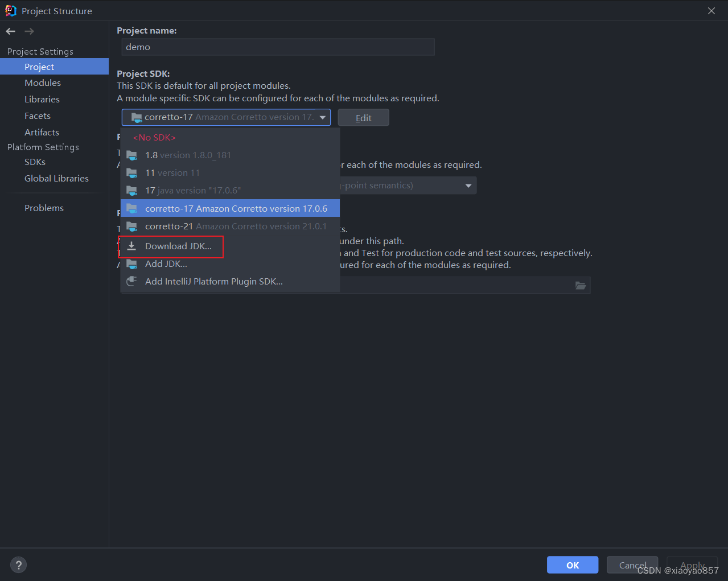Click the Cancel button
This screenshot has height=581, width=728.
coord(632,565)
